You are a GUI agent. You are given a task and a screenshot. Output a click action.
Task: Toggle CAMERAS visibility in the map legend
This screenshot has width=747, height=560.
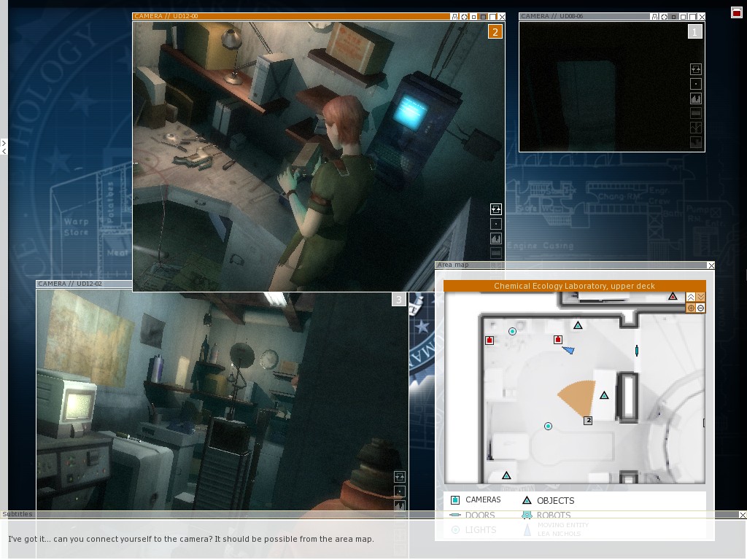point(455,500)
